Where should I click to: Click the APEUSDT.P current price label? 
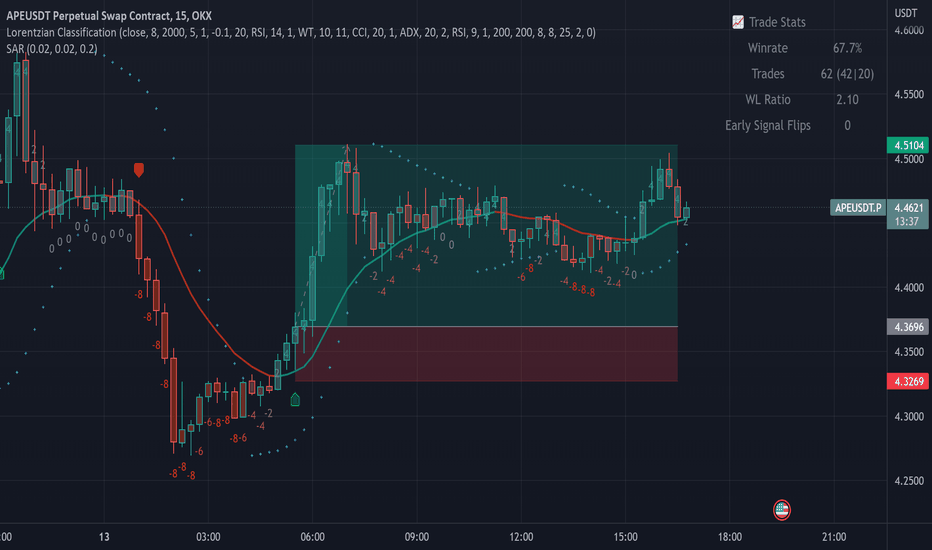[x=858, y=208]
